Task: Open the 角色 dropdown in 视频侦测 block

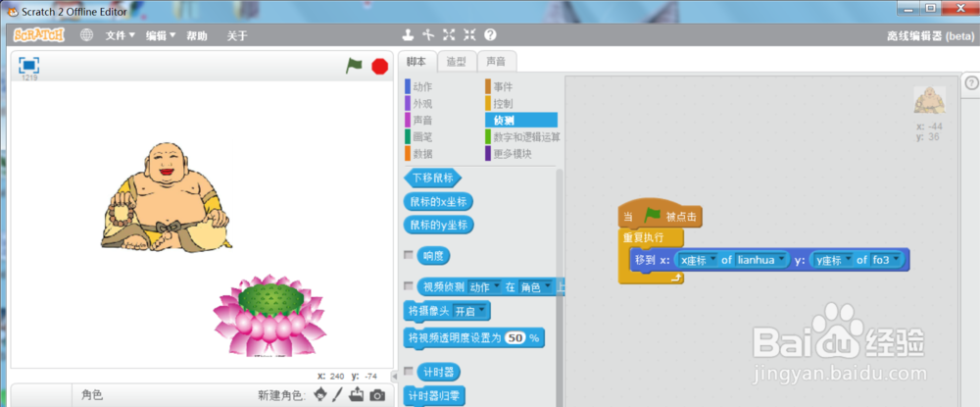Action: [x=537, y=287]
